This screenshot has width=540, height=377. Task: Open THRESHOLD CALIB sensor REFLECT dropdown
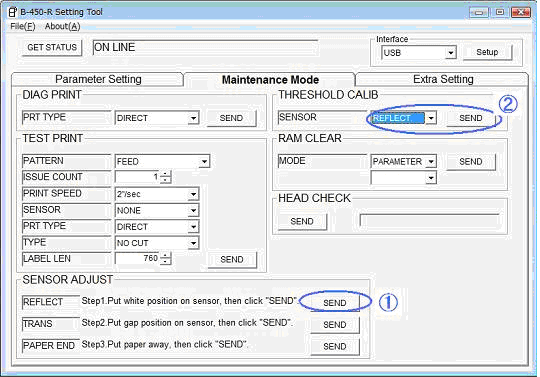click(430, 118)
